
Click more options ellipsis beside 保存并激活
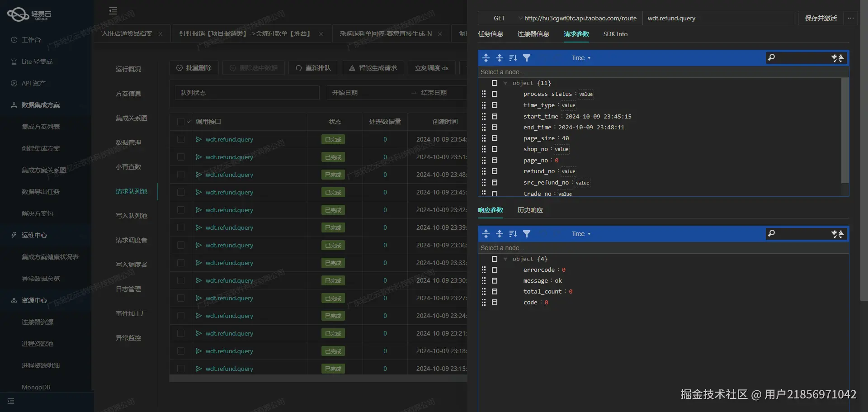click(850, 18)
